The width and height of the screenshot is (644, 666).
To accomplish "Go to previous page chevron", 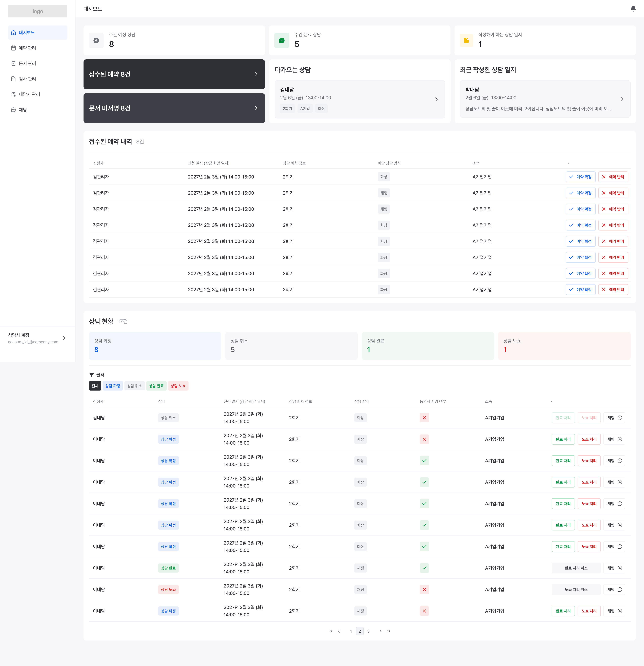I will coord(339,631).
